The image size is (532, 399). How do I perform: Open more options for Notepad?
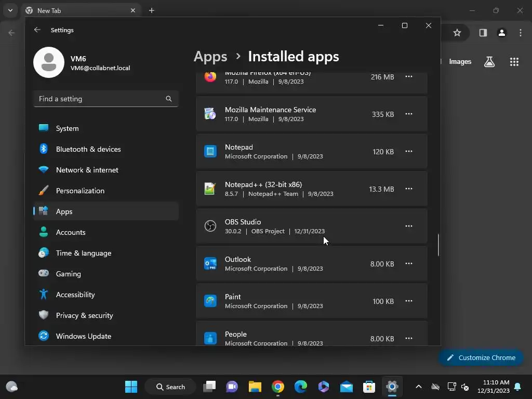[x=409, y=151]
